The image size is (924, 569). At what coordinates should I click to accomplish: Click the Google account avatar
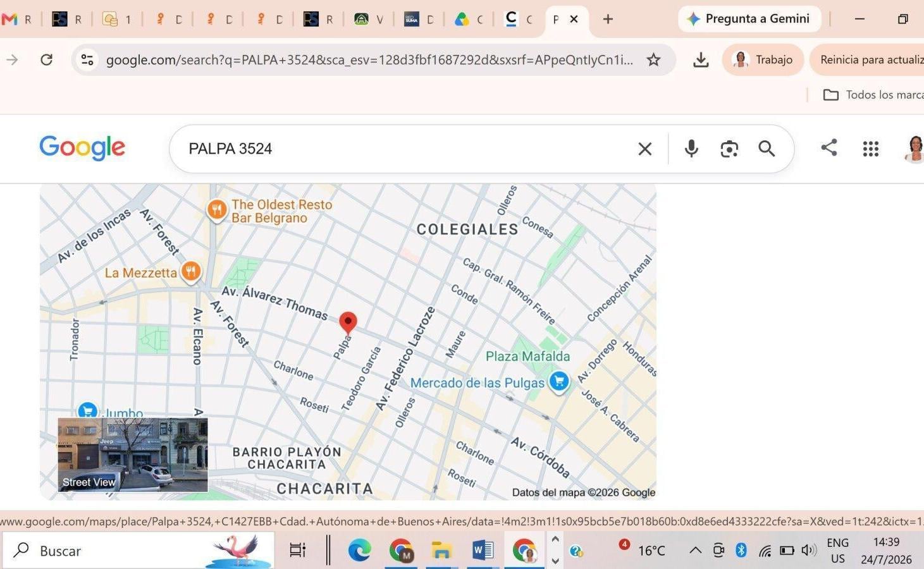tap(915, 149)
